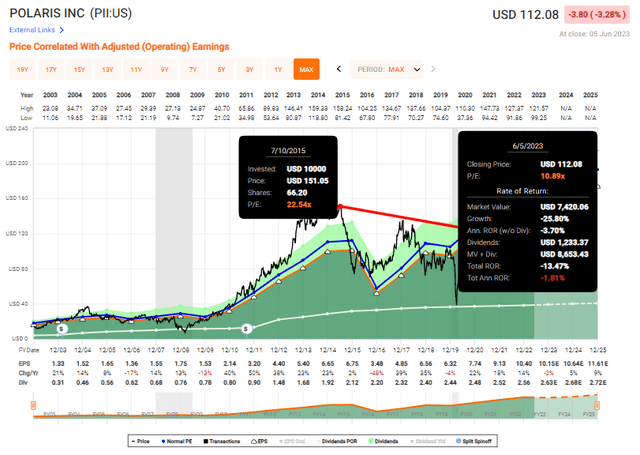Click the USD 160 axis label

17,198
